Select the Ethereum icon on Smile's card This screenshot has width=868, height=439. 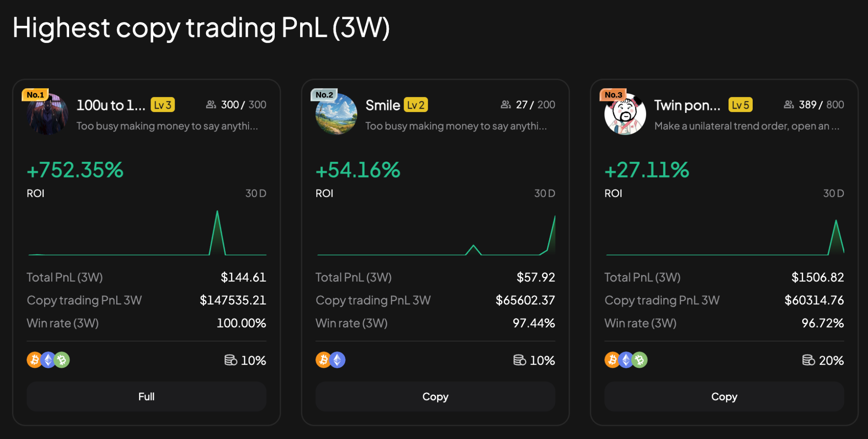(x=338, y=360)
